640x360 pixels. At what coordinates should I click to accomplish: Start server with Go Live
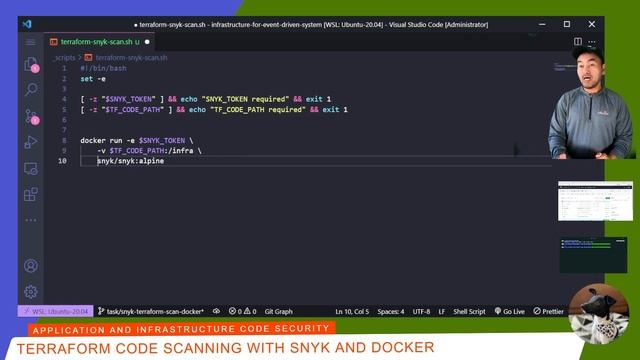(x=509, y=311)
